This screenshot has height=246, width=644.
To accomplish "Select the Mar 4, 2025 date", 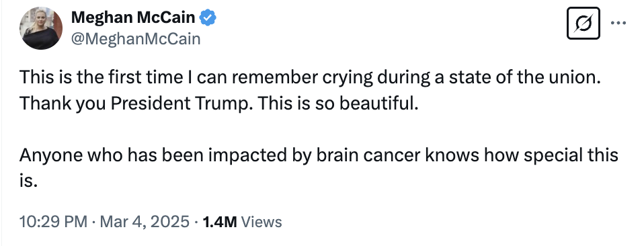I will 145,221.
